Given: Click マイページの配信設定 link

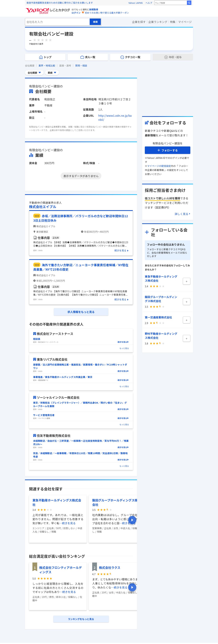Looking at the screenshot, I should coord(159,166).
